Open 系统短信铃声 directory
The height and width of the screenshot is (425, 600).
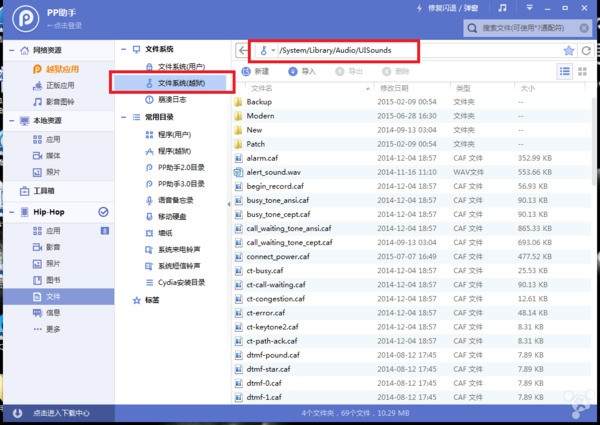(173, 266)
